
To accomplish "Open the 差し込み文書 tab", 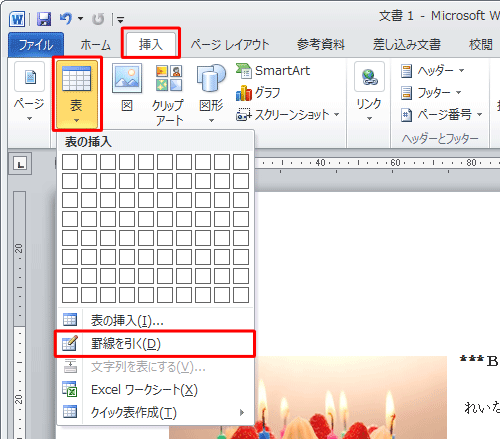I will click(x=407, y=45).
